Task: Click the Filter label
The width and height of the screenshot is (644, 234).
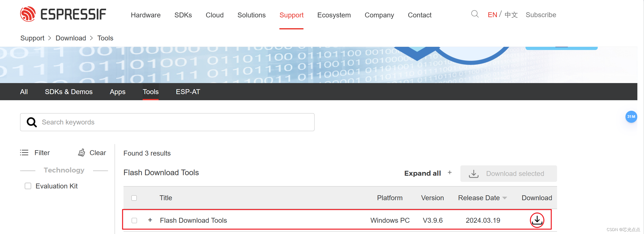Action: click(x=42, y=153)
